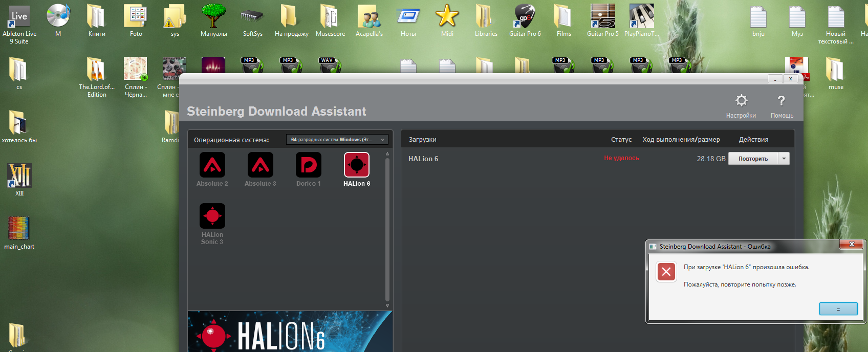Click HALion 6 download row name
This screenshot has width=868, height=352.
pos(423,159)
